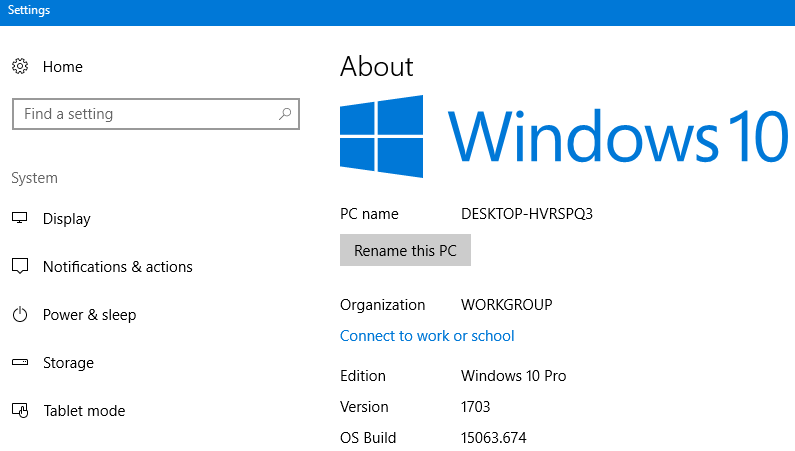
Task: Click the Tablet mode icon
Action: click(x=20, y=411)
